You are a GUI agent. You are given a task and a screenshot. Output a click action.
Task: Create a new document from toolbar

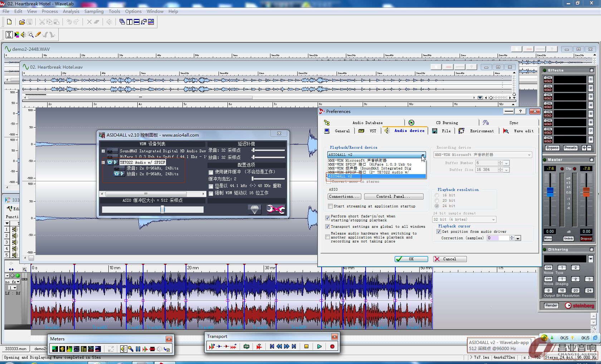[x=9, y=22]
